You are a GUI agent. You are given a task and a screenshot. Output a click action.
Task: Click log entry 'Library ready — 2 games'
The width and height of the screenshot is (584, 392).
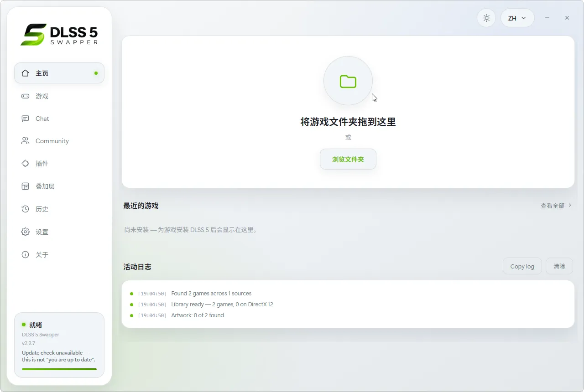pyautogui.click(x=222, y=304)
